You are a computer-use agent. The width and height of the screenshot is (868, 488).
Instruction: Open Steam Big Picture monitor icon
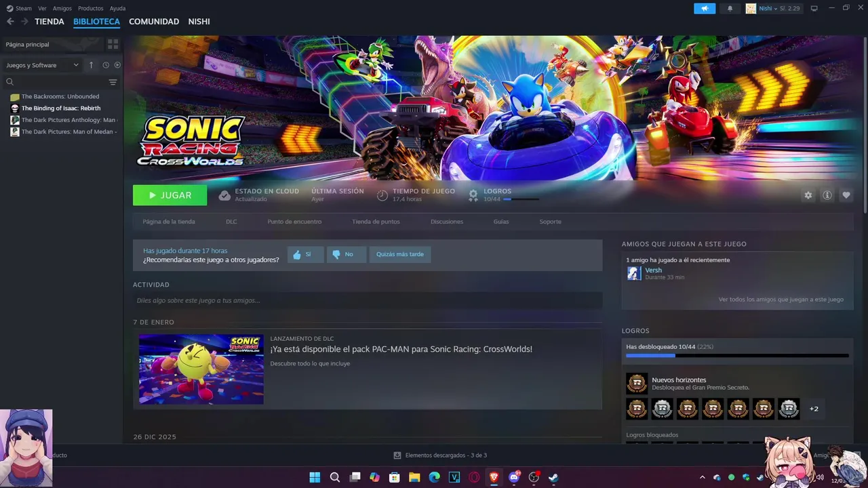814,8
